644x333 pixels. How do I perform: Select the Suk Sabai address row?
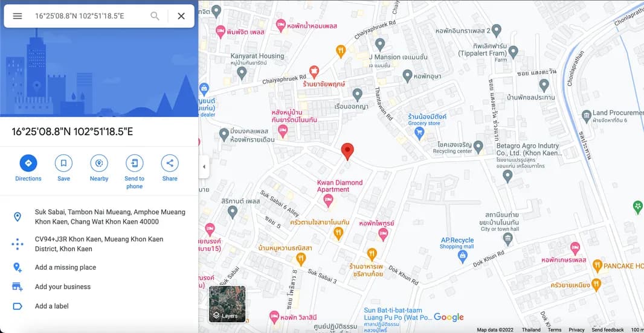tap(99, 217)
